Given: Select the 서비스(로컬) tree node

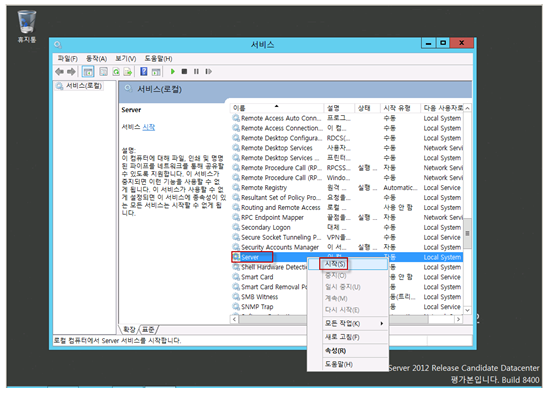Looking at the screenshot, I should pos(79,86).
